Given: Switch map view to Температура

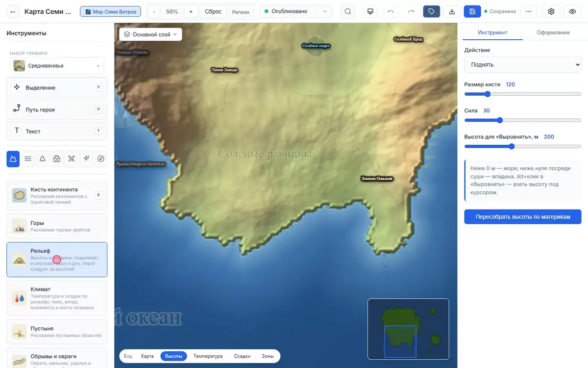Looking at the screenshot, I should click(x=208, y=356).
